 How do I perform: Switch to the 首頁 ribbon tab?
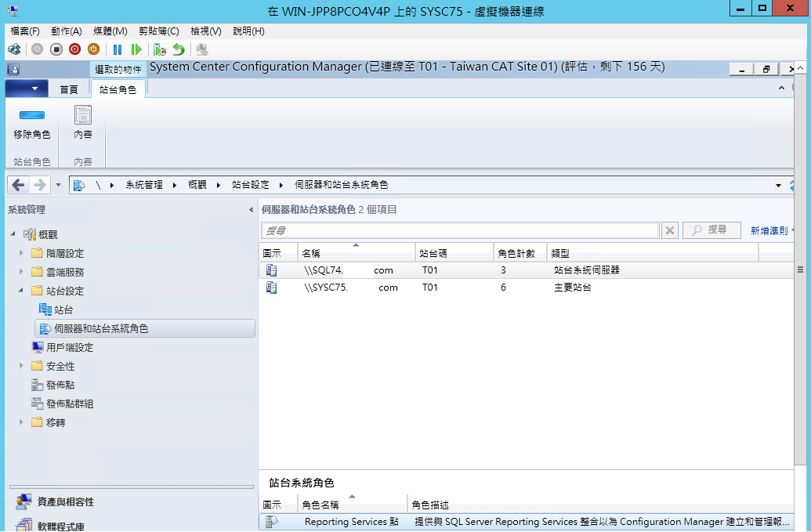69,89
